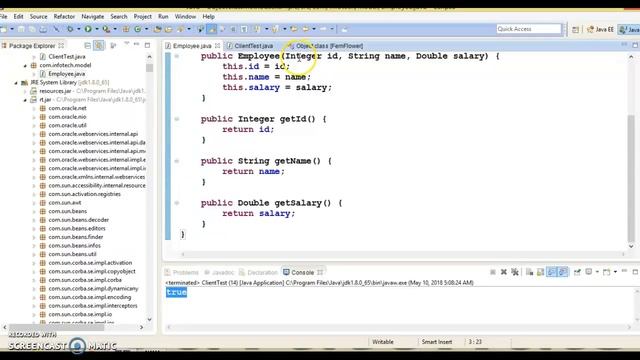Screen dimensions: 640x360
Task: Click the Print toolbar icon
Action: pos(43,29)
